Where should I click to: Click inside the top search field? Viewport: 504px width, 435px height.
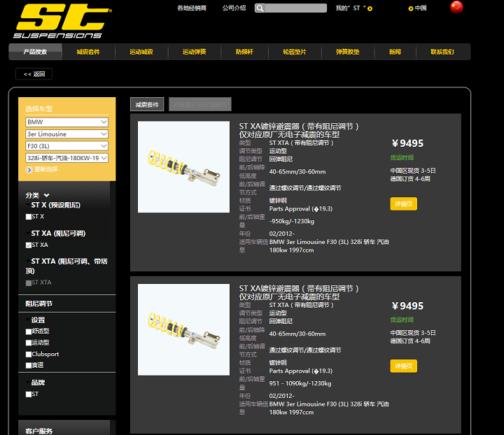(x=295, y=8)
